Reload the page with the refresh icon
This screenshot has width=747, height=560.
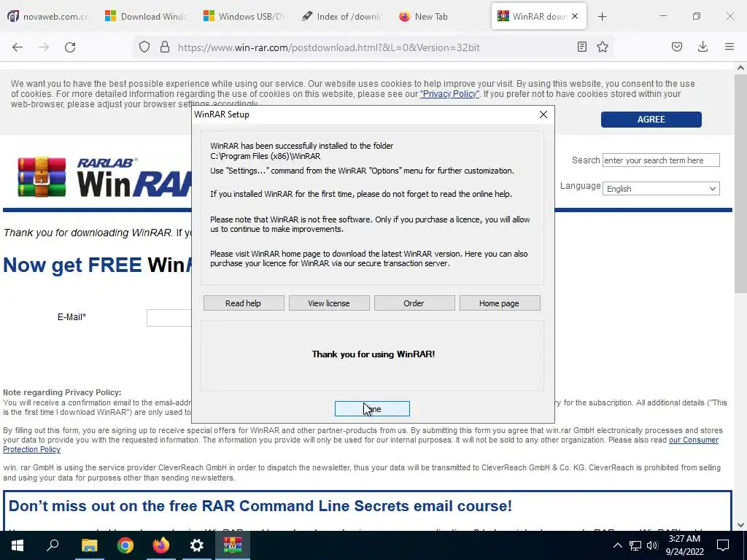point(70,47)
